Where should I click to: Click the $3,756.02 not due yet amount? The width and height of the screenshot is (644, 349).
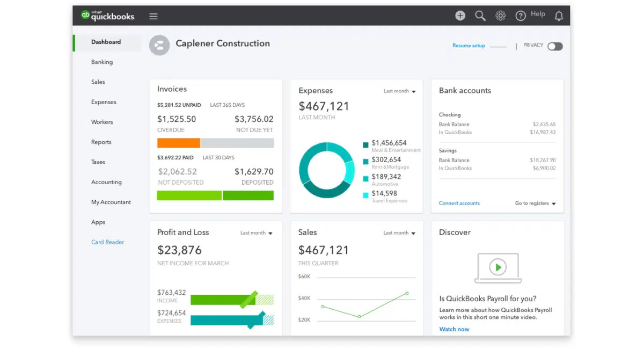pos(254,119)
